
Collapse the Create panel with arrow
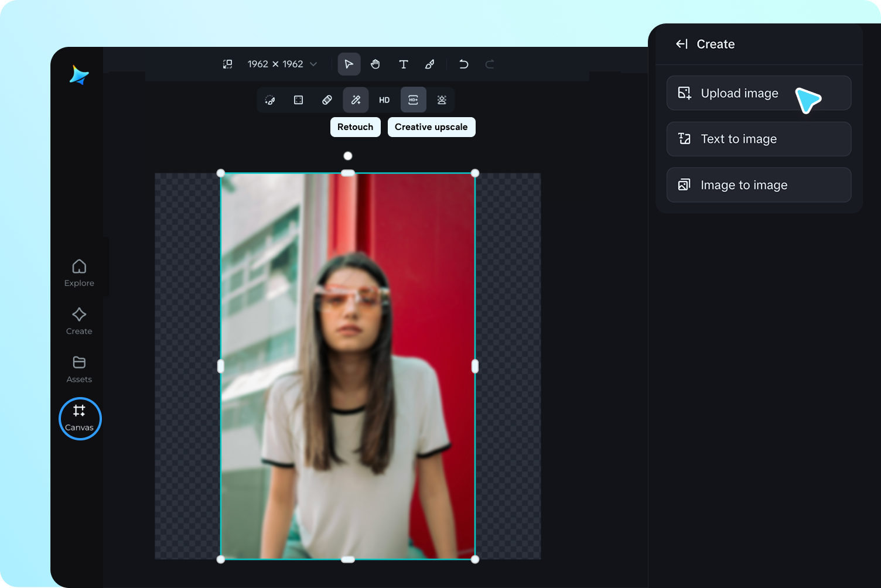click(681, 44)
